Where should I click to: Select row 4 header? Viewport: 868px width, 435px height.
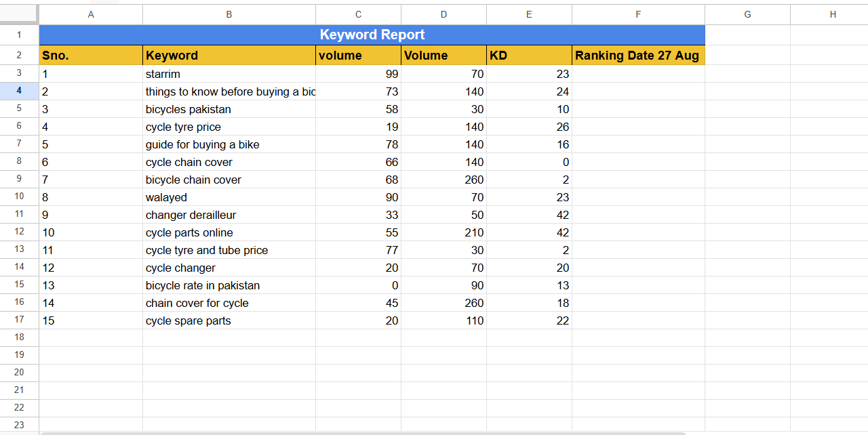coord(19,91)
